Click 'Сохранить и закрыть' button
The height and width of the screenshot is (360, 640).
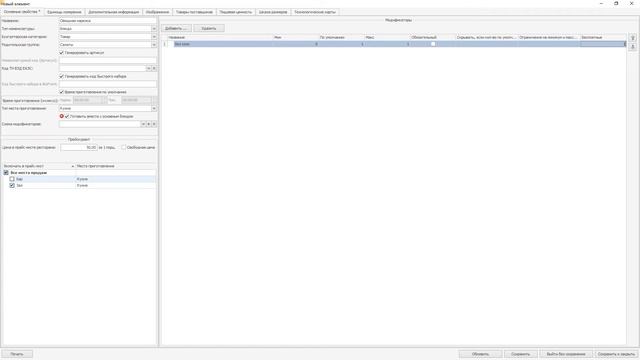[616, 354]
